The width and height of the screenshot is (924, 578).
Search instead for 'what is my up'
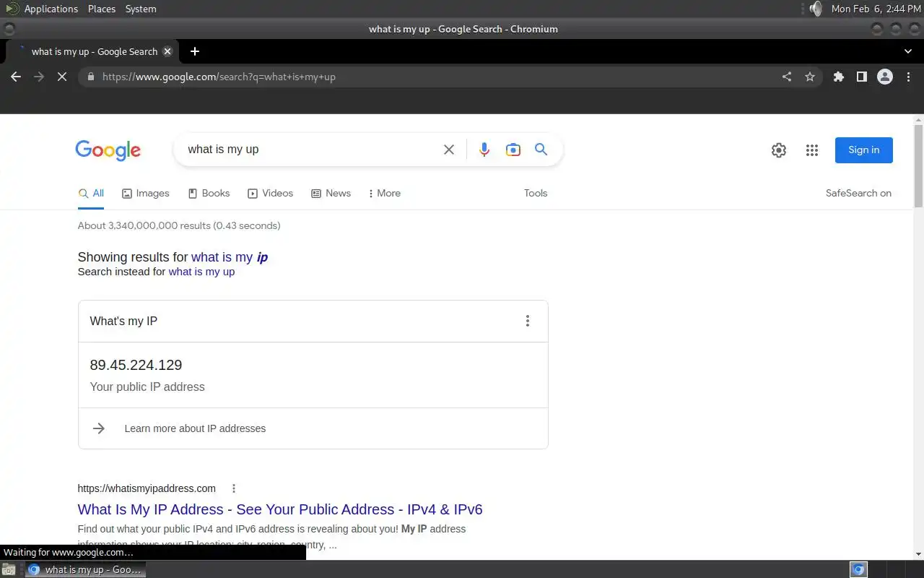click(201, 272)
